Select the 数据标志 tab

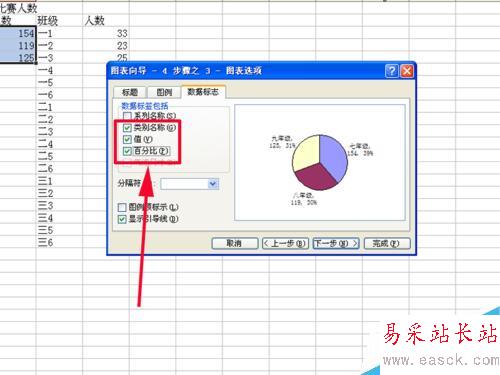click(x=203, y=92)
